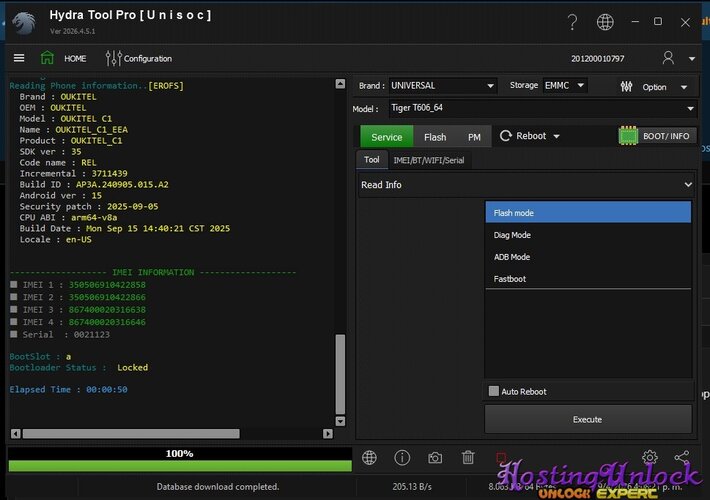
Task: Click the globe language icon in title bar
Action: pos(605,22)
